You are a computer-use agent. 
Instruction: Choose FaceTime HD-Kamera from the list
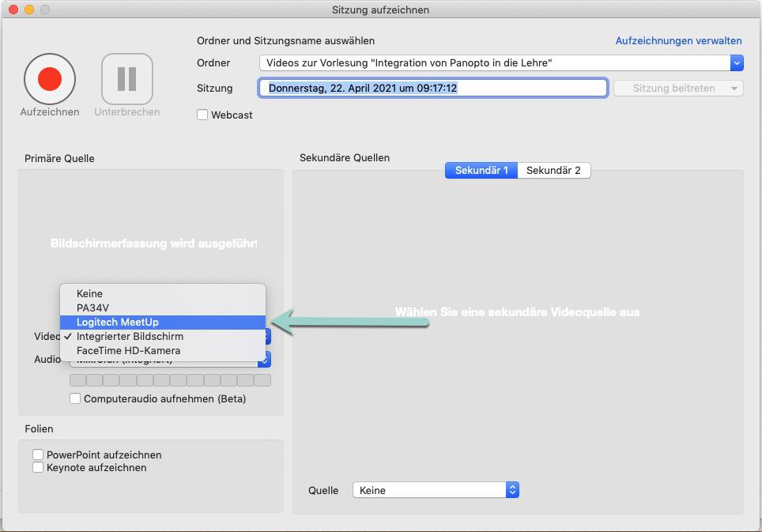pyautogui.click(x=128, y=350)
